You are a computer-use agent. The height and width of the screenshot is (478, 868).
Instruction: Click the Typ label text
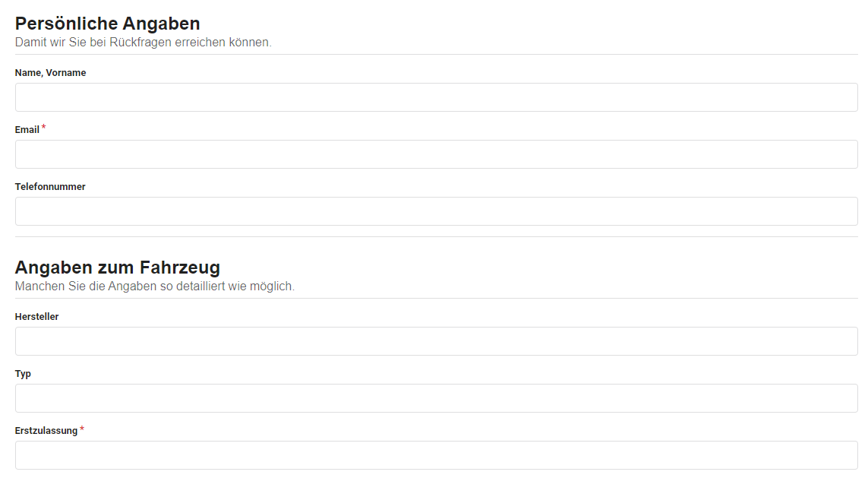[23, 374]
